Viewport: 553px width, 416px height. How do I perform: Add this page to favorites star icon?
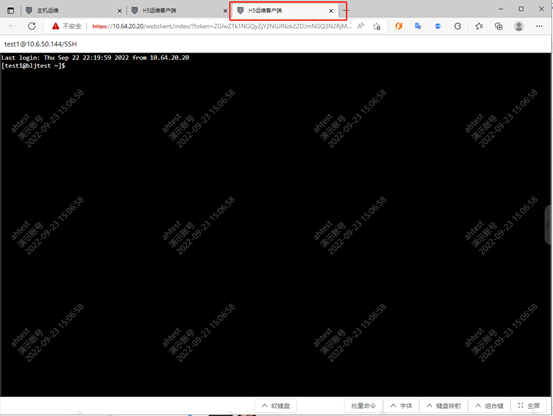[x=377, y=26]
